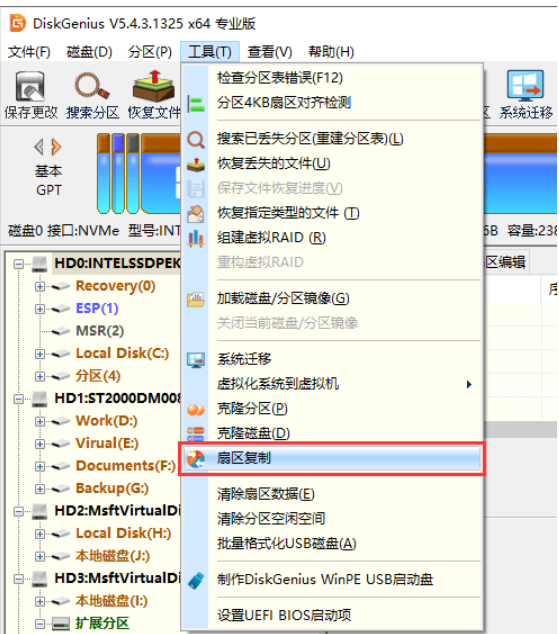Image resolution: width=559 pixels, height=634 pixels.
Task: Select Documents(F:) partition in tree
Action: [126, 466]
